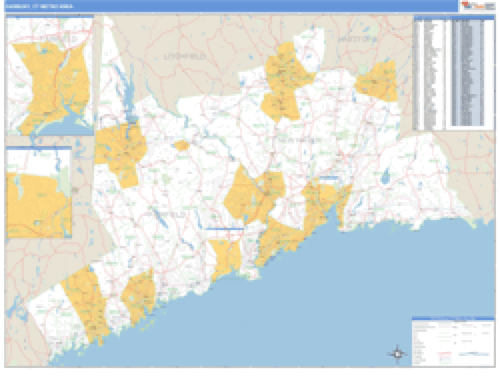The width and height of the screenshot is (500, 376).
Task: Open the upper inset map thumbnail
Action: pyautogui.click(x=50, y=75)
